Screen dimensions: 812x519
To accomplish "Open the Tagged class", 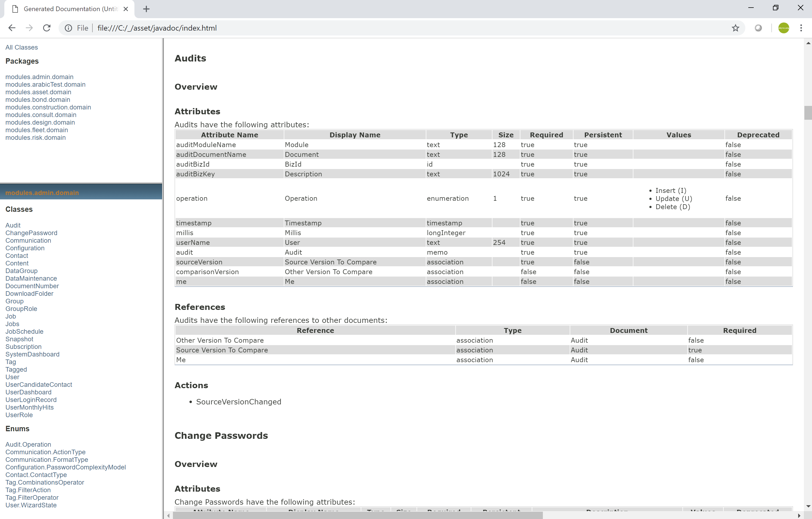I will coord(16,369).
